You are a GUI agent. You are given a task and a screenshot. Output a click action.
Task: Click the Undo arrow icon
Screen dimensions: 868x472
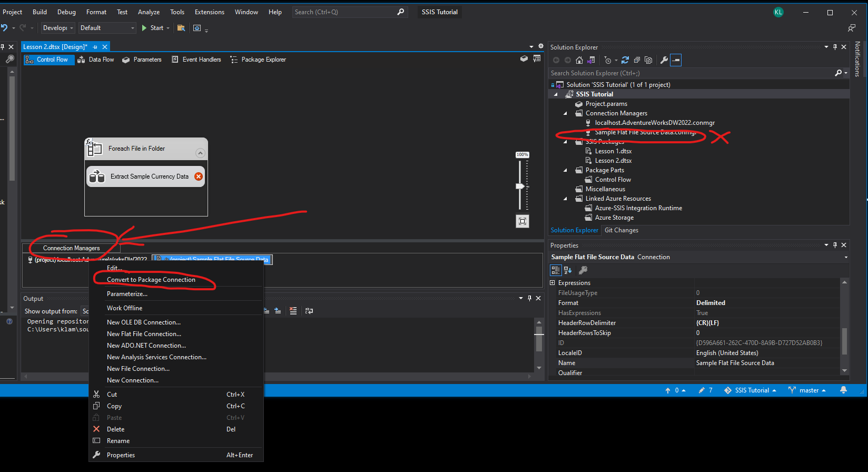[x=5, y=28]
